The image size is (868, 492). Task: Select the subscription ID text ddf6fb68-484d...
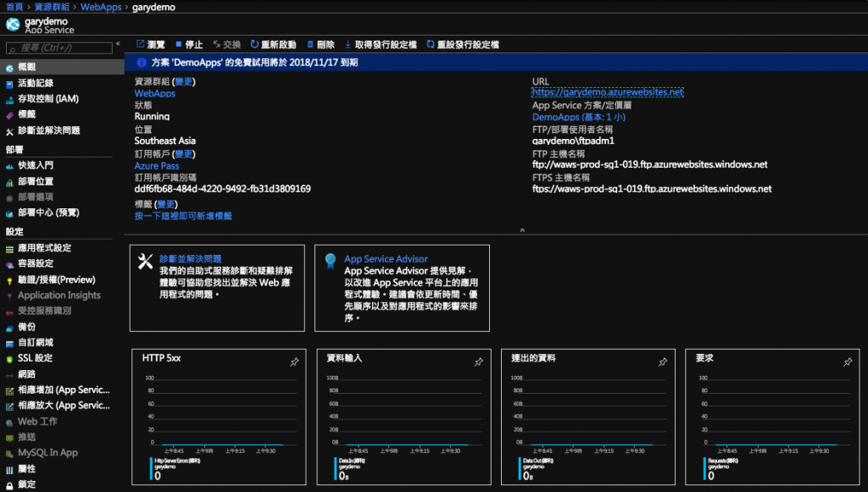click(223, 189)
